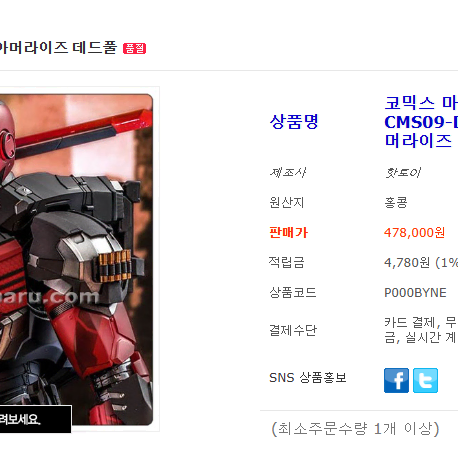Click the payment methods text
This screenshot has width=458, height=458.
[421, 330]
